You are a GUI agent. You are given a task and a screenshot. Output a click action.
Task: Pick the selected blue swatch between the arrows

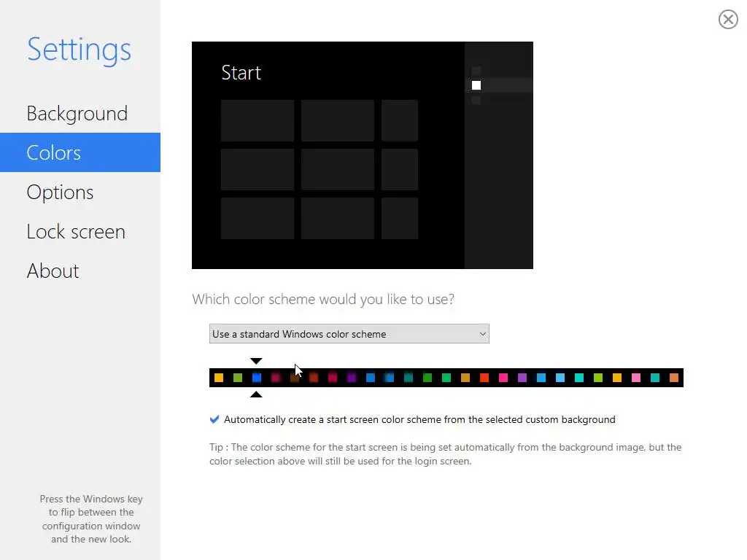pyautogui.click(x=256, y=378)
